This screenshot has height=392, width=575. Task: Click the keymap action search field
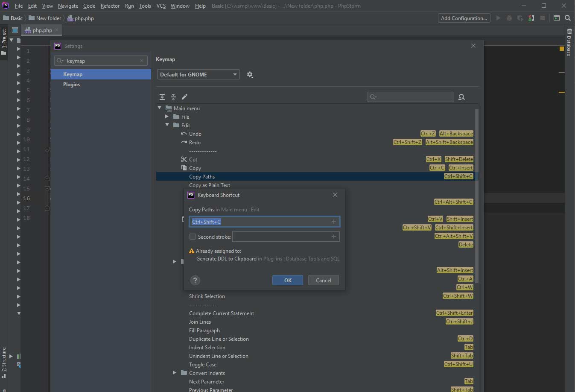click(411, 97)
